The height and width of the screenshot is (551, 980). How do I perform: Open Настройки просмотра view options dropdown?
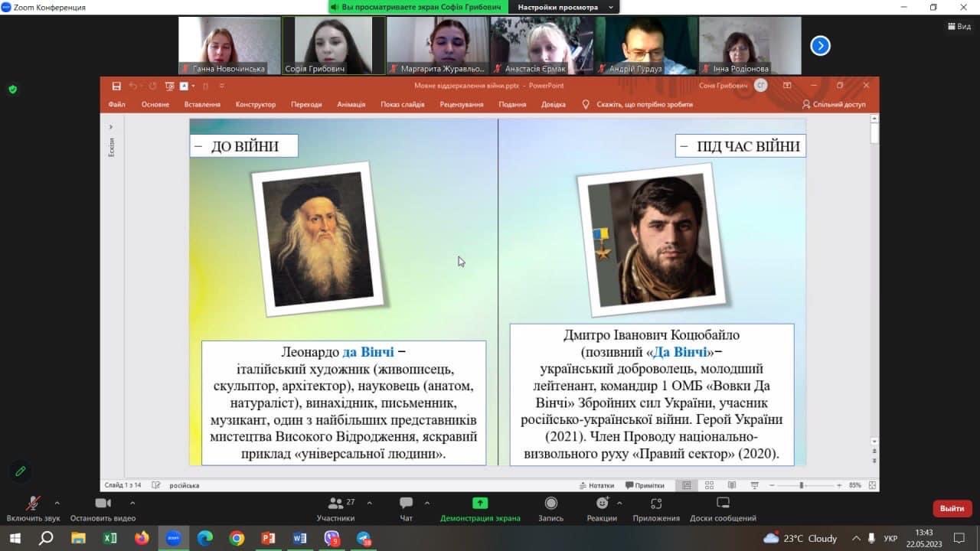[x=564, y=7]
